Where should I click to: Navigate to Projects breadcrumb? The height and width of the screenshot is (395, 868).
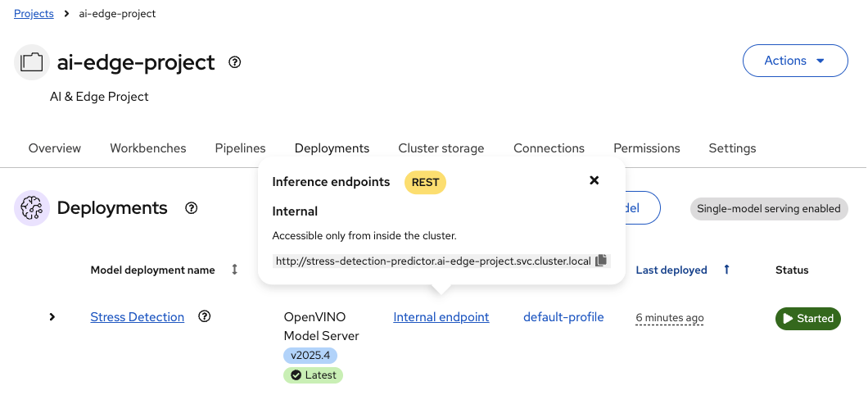point(34,14)
